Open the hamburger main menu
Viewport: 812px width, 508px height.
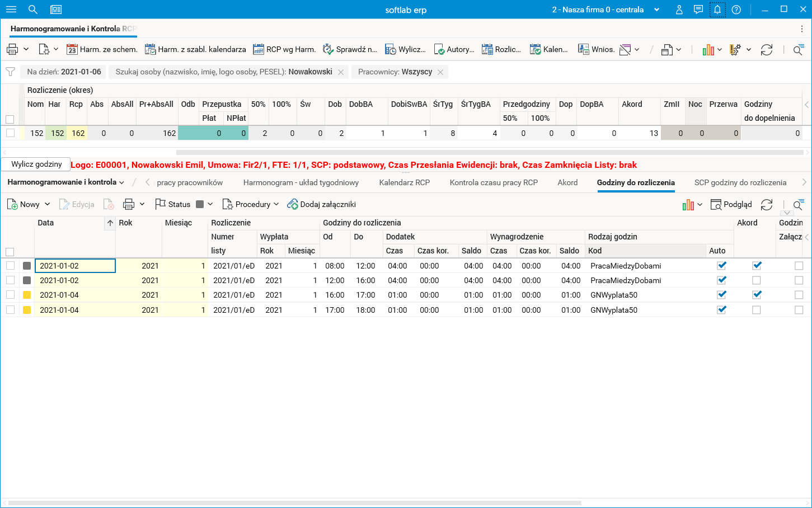pos(11,10)
